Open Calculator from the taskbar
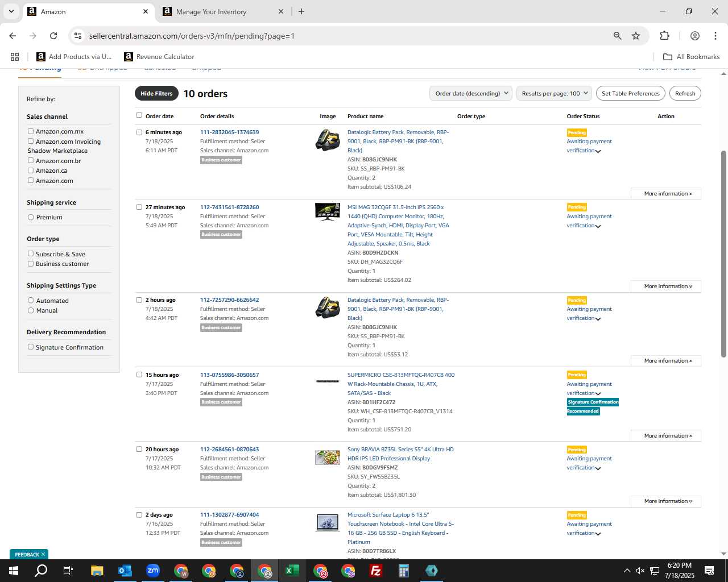This screenshot has height=582, width=728. pyautogui.click(x=404, y=571)
